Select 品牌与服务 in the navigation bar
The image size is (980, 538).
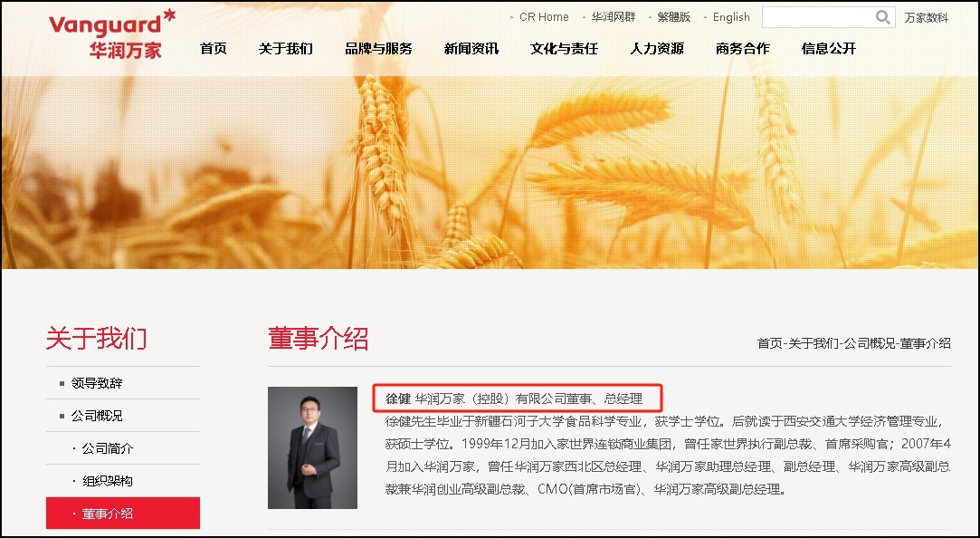click(379, 49)
